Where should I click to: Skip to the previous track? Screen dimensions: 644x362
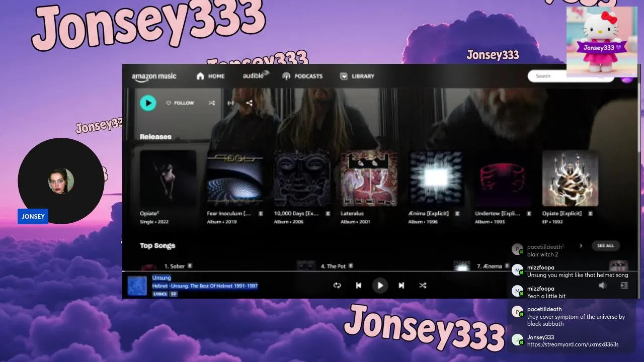(359, 286)
